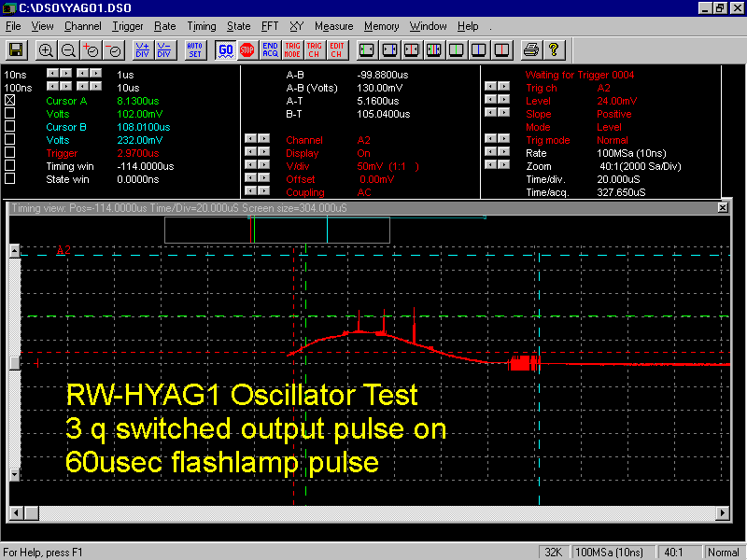Click the TRIG MODE toolbar icon

[292, 49]
